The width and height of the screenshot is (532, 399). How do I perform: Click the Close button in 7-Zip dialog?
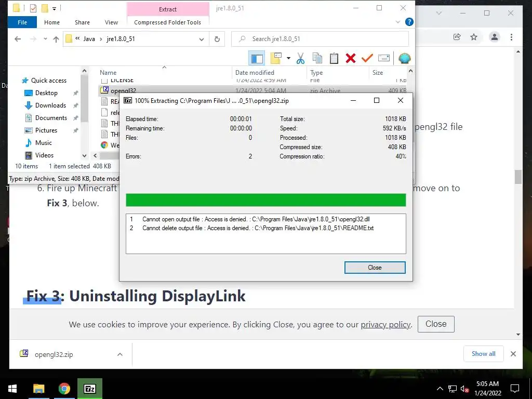pos(375,268)
